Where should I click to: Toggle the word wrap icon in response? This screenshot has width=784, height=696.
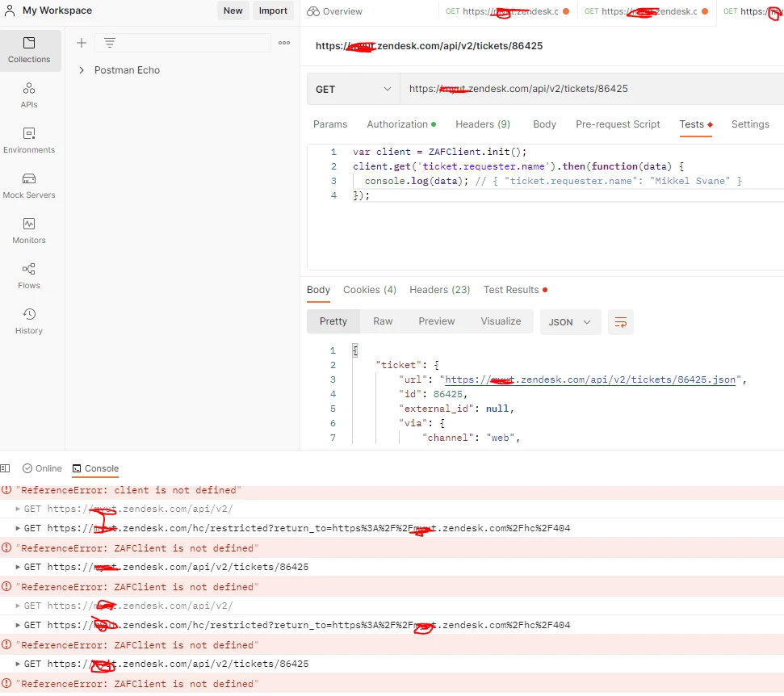coord(621,322)
